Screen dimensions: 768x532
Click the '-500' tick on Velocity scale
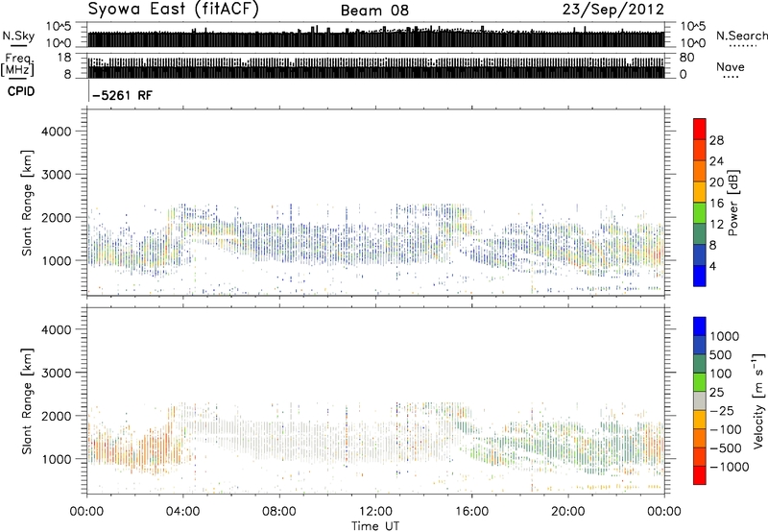(726, 448)
